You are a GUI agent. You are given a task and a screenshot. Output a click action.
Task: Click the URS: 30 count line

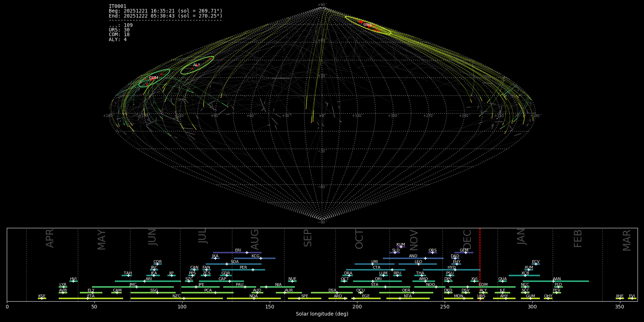119,30
